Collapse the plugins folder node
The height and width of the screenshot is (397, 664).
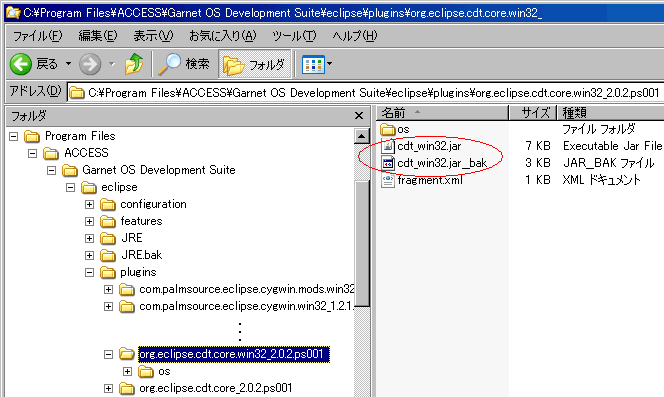click(x=89, y=272)
